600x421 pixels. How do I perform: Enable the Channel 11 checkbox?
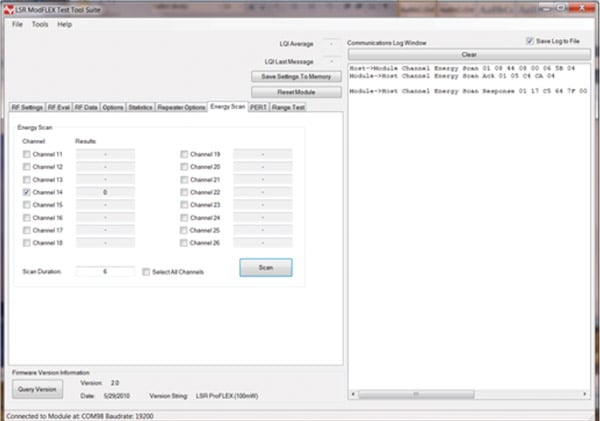[x=26, y=155]
